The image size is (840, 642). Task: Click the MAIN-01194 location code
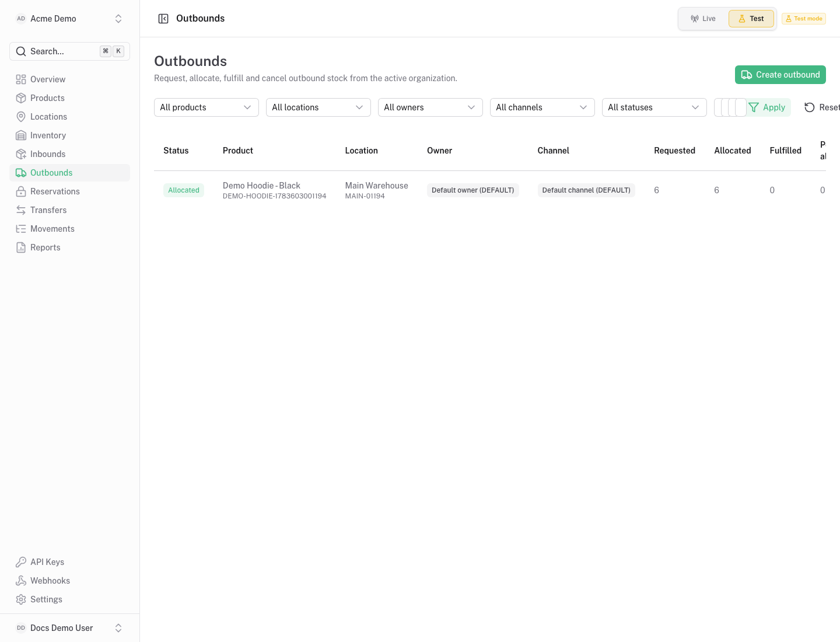coord(365,196)
